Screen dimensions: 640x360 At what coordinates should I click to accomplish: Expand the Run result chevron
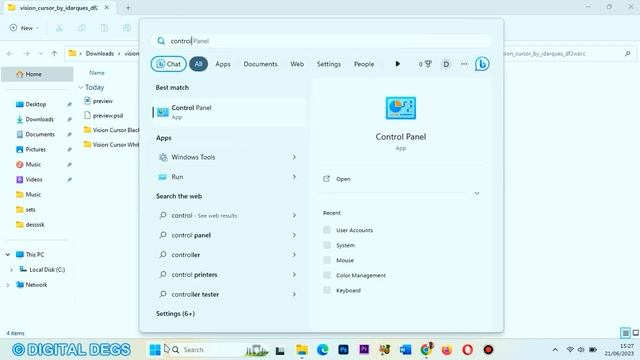[294, 177]
